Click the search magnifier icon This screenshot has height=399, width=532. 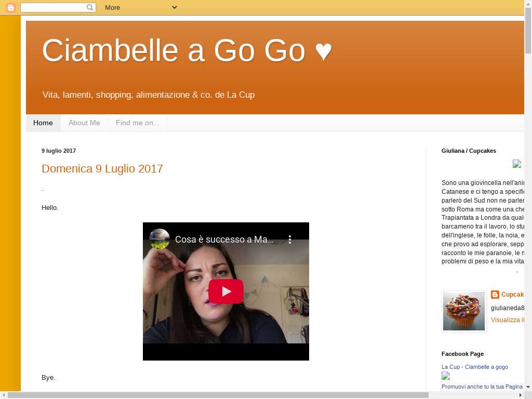[x=90, y=7]
